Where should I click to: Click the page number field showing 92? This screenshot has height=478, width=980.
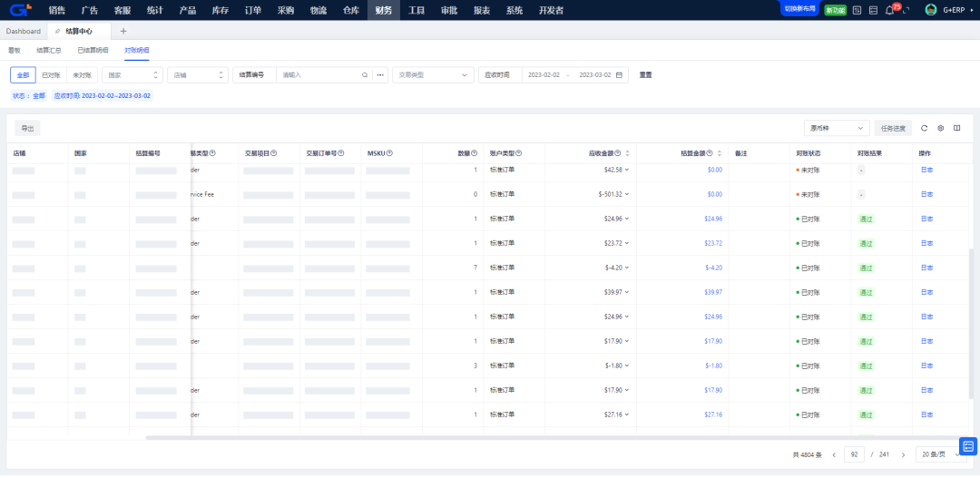pos(855,454)
